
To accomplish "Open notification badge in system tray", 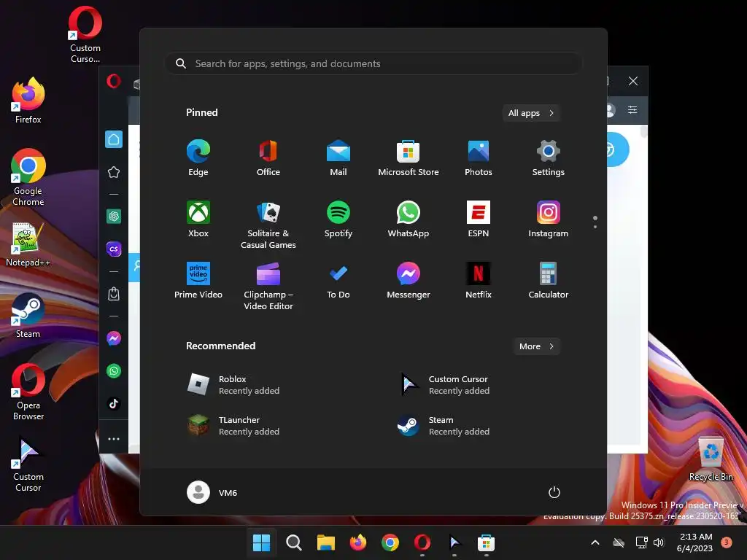I will [x=726, y=542].
